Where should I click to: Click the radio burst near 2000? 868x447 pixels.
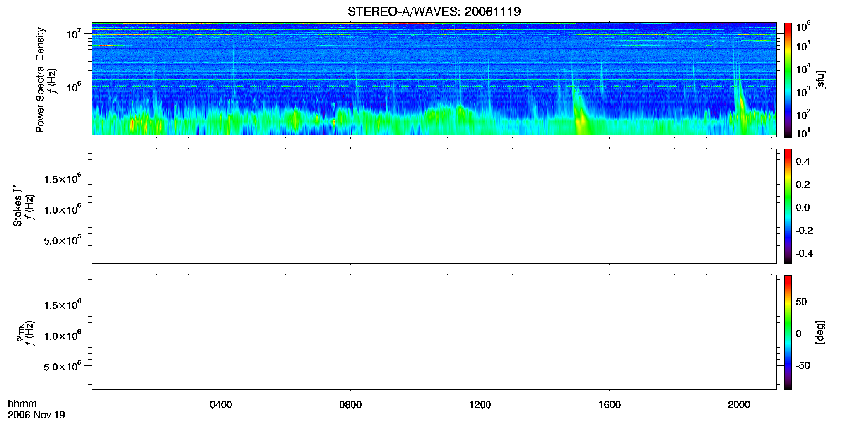click(740, 108)
